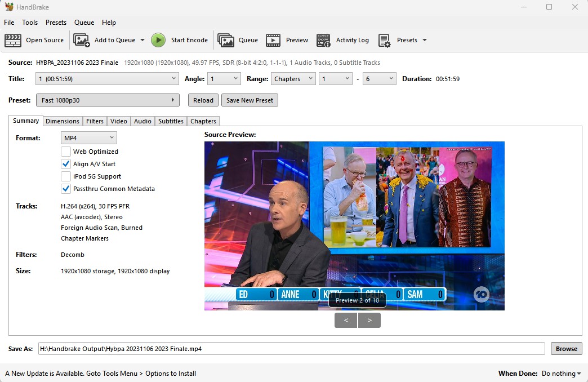The width and height of the screenshot is (588, 382).
Task: Open the Angle dropdown
Action: pos(224,79)
